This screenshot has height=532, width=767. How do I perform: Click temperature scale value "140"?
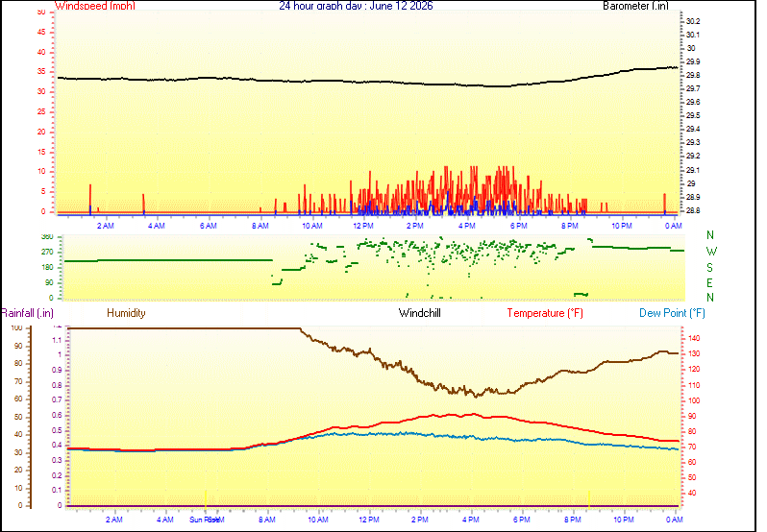tap(694, 338)
